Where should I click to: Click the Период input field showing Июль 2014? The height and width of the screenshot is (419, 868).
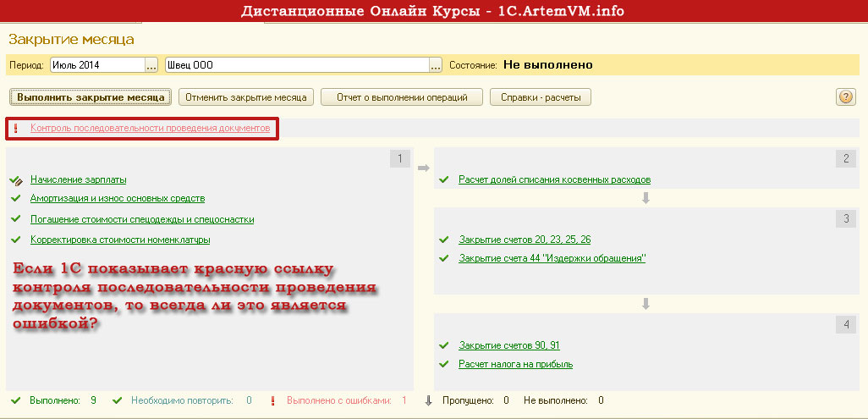(98, 65)
